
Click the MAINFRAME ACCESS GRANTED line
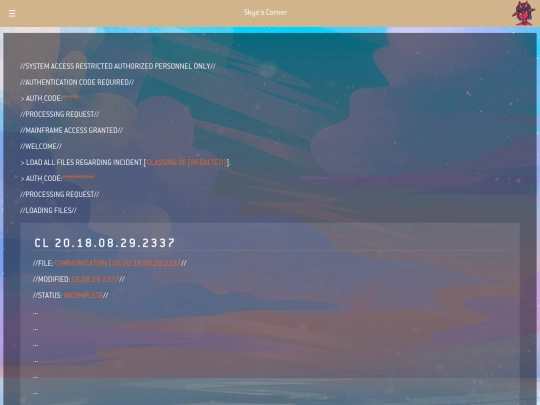click(x=71, y=130)
